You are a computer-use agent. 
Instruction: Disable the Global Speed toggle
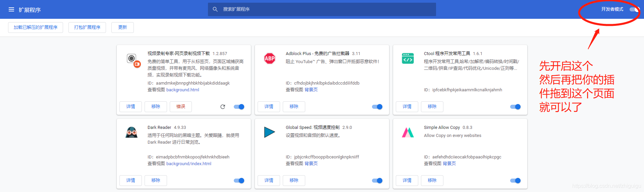(x=377, y=181)
